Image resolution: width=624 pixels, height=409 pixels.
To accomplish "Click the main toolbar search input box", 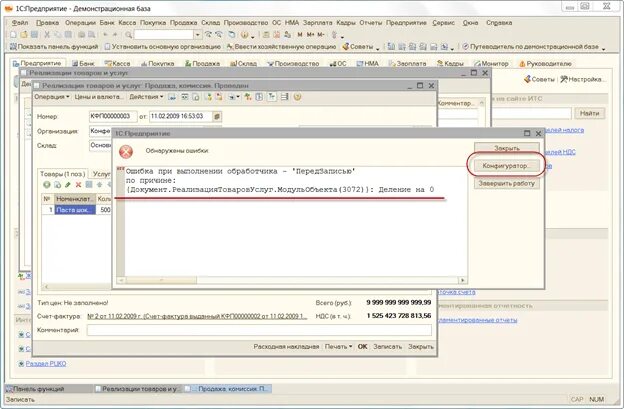I will coord(164,35).
